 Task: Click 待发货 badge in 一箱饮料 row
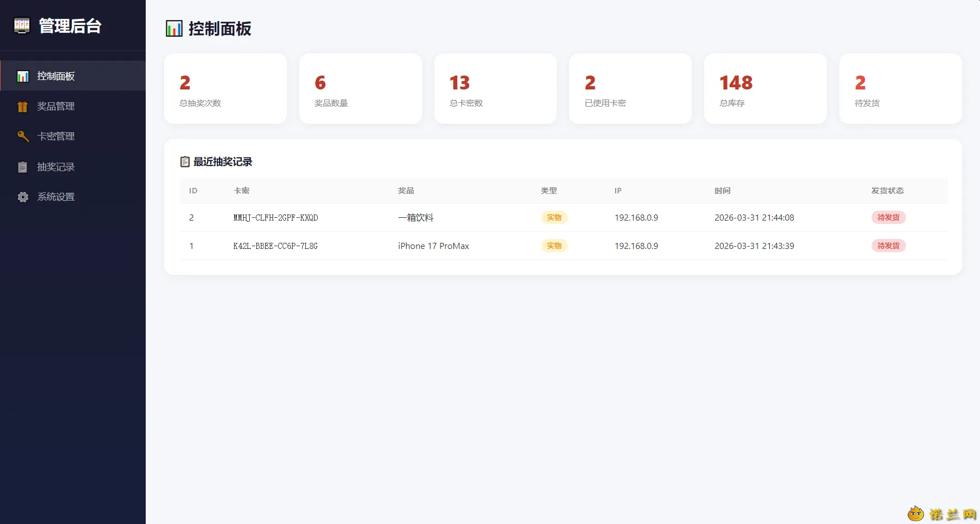coord(888,217)
